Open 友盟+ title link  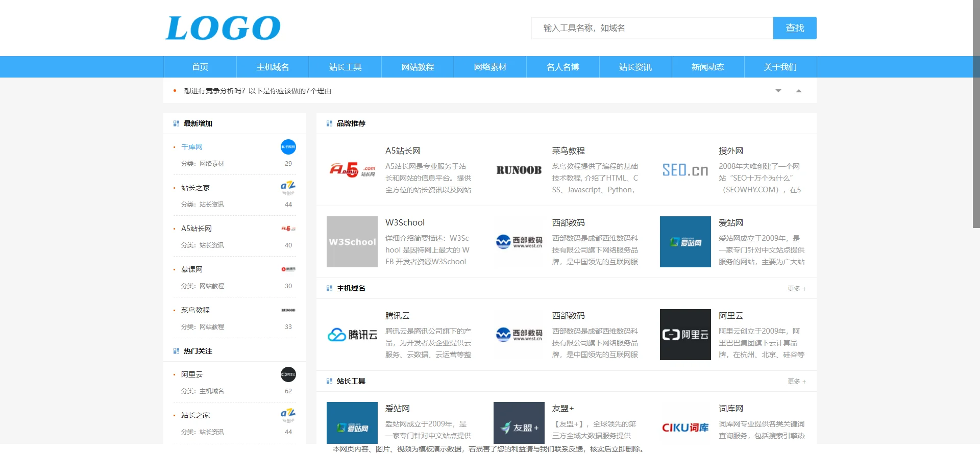tap(563, 409)
